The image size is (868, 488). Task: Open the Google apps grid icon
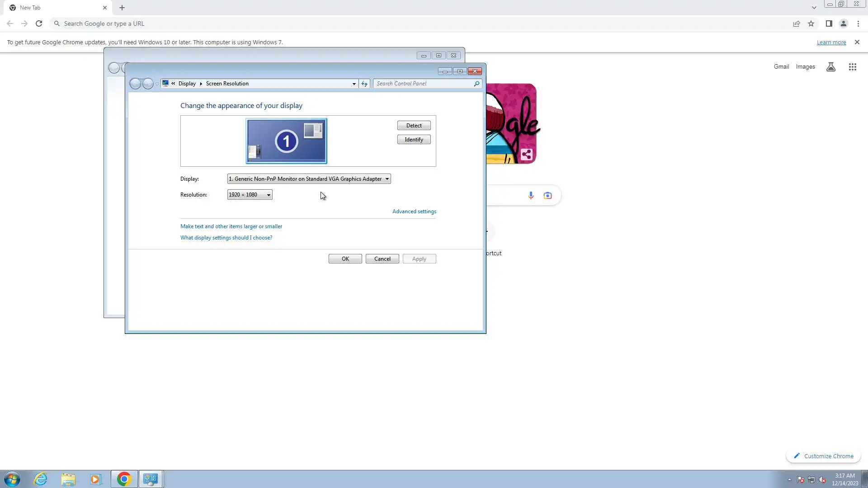[852, 67]
